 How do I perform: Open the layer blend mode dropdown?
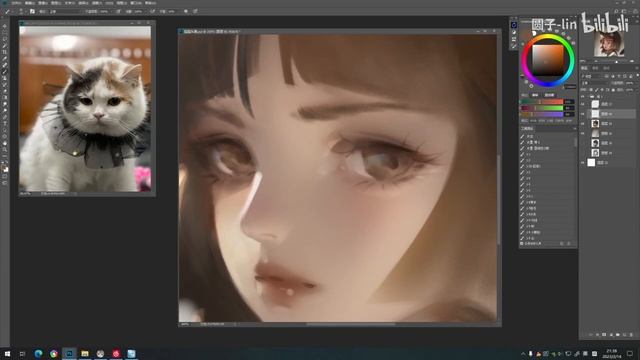(x=594, y=83)
